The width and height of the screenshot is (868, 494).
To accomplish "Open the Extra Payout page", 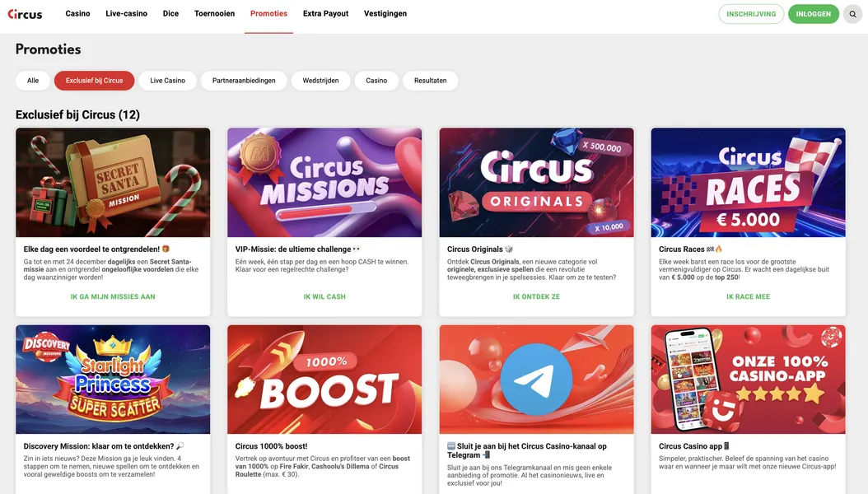I will click(324, 13).
